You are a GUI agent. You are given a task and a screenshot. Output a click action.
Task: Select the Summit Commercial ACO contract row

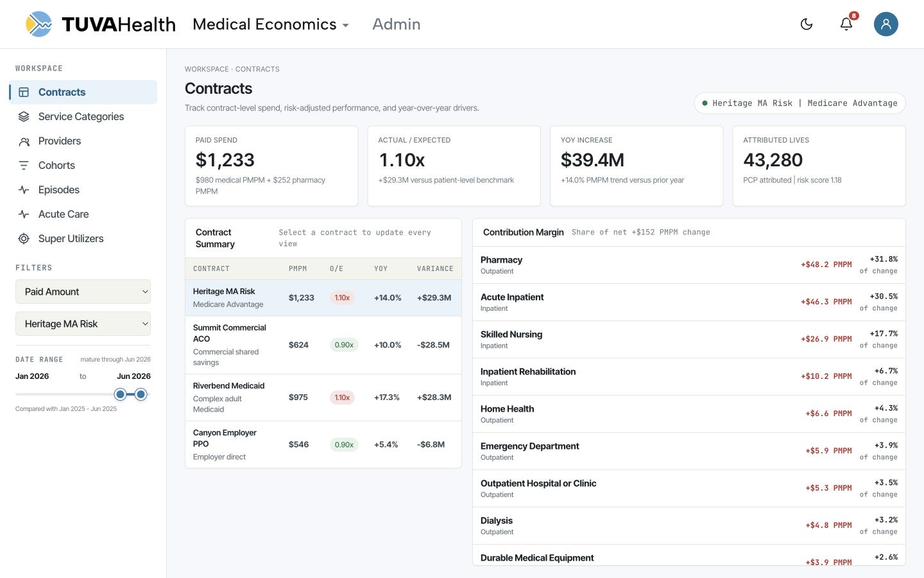click(323, 345)
